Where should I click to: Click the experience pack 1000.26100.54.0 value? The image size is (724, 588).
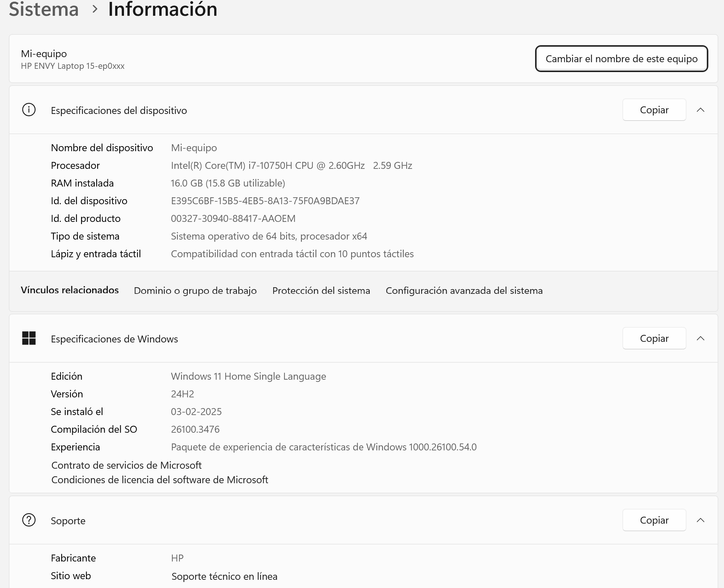point(324,447)
